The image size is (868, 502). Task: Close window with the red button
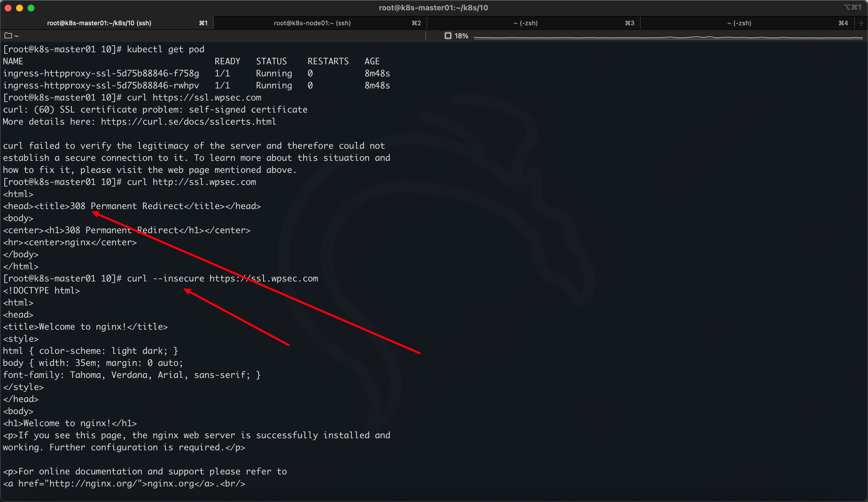point(8,8)
